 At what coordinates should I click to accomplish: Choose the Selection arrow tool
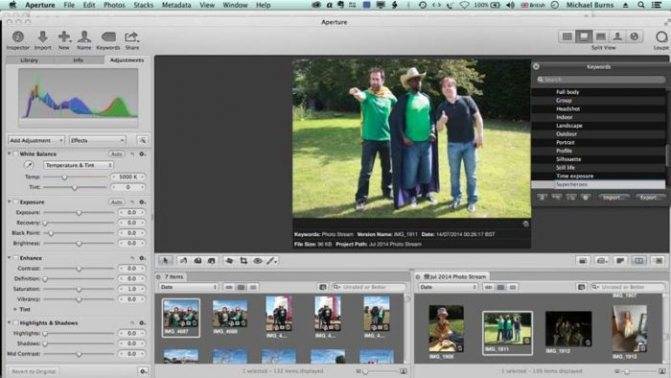[x=165, y=261]
